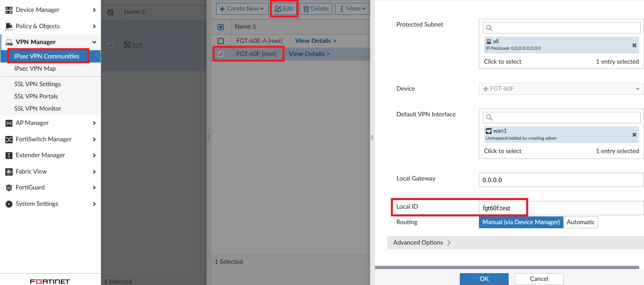
Task: Click the horizontal scrollbar above OK button
Action: point(507,267)
